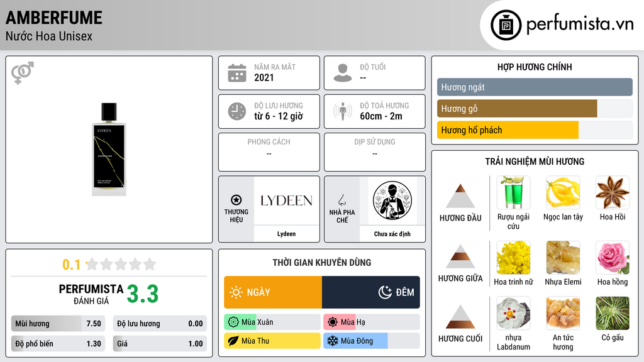Viewport: 644px width, 362px height.
Task: Click the snowflake icon for Mùa Đông
Action: [333, 341]
